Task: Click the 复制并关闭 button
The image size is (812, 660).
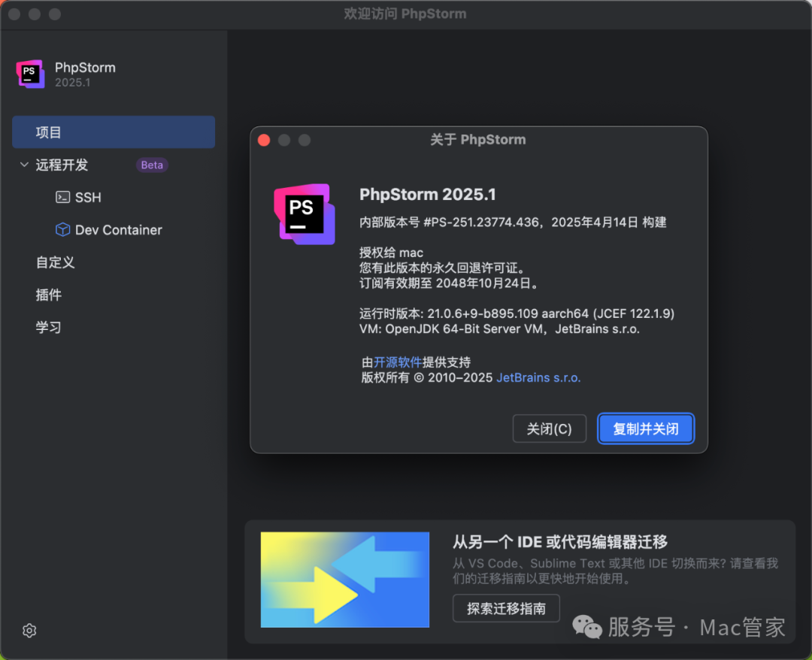Action: coord(645,428)
